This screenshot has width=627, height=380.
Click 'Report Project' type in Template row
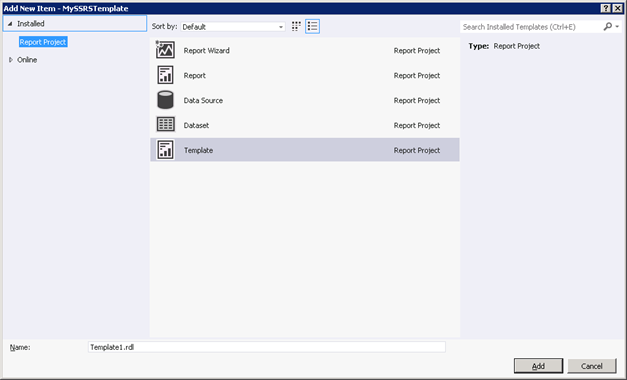point(417,150)
